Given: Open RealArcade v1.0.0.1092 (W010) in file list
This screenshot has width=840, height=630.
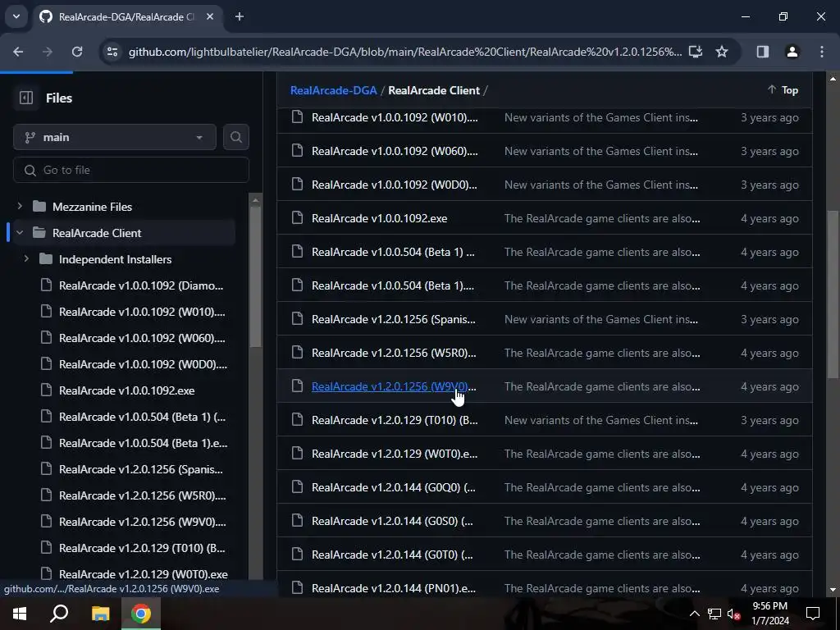Looking at the screenshot, I should coord(395,117).
